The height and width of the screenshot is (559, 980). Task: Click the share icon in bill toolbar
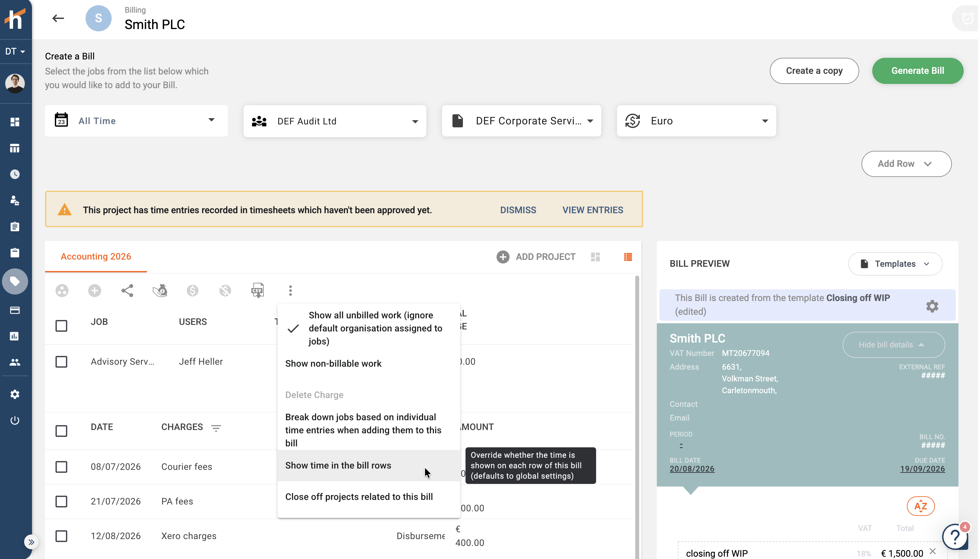tap(127, 291)
